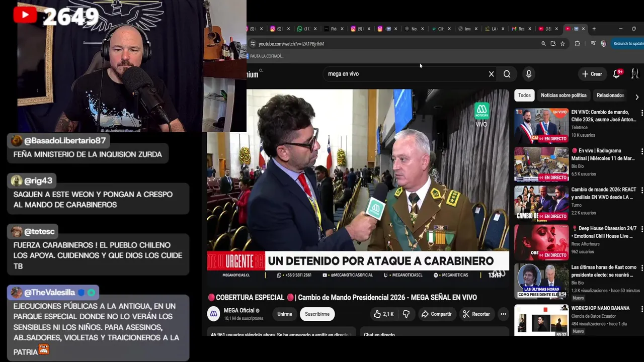This screenshot has height=362, width=644.
Task: Click the YouTube search magnifier button
Action: (507, 74)
